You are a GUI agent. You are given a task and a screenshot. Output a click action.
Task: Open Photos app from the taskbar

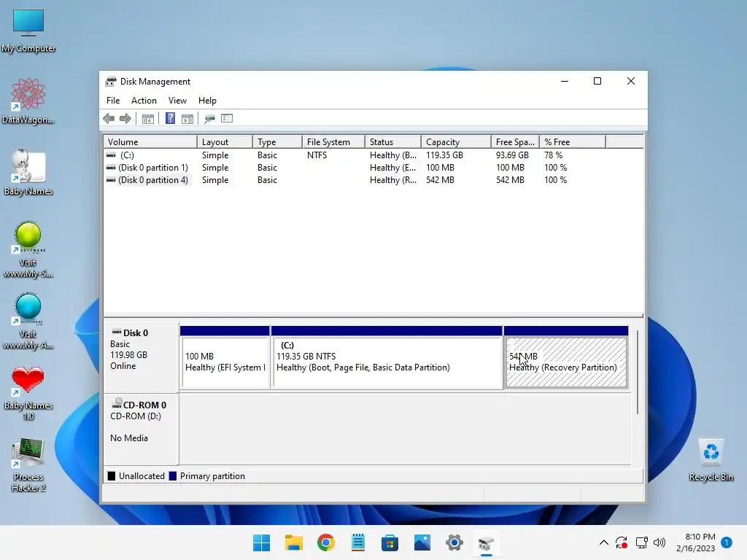(422, 542)
